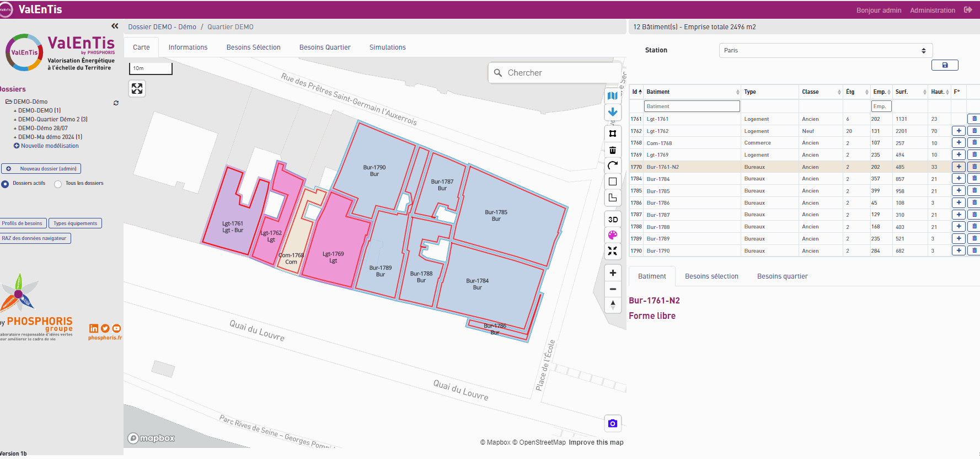This screenshot has width=980, height=459.
Task: Take a map snapshot with camera icon
Action: [x=613, y=424]
